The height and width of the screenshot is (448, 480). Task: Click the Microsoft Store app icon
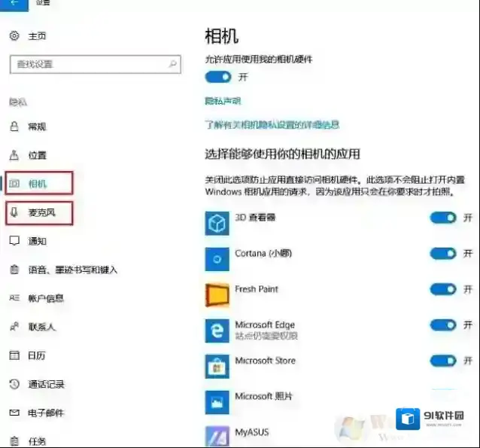217,366
